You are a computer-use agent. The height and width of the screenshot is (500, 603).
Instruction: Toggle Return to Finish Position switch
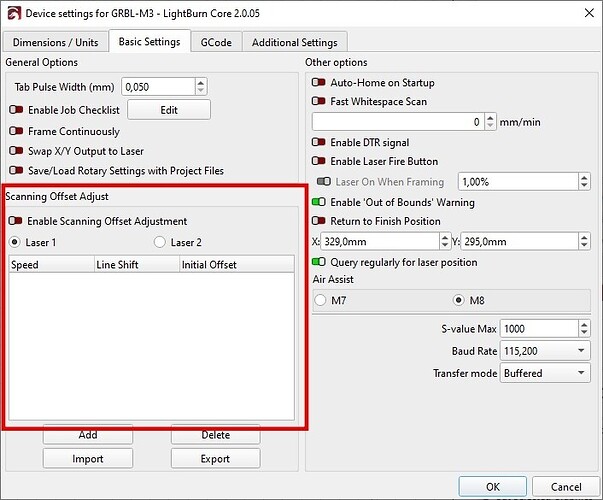(x=319, y=221)
